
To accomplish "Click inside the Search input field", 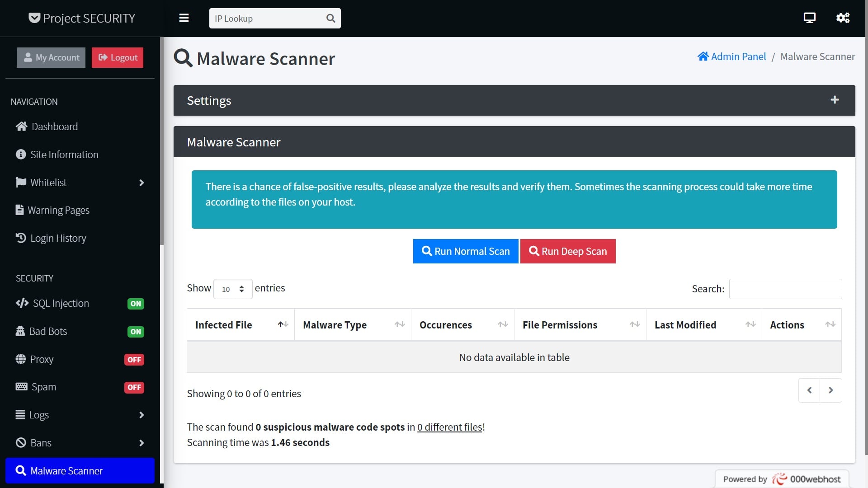I will (785, 289).
